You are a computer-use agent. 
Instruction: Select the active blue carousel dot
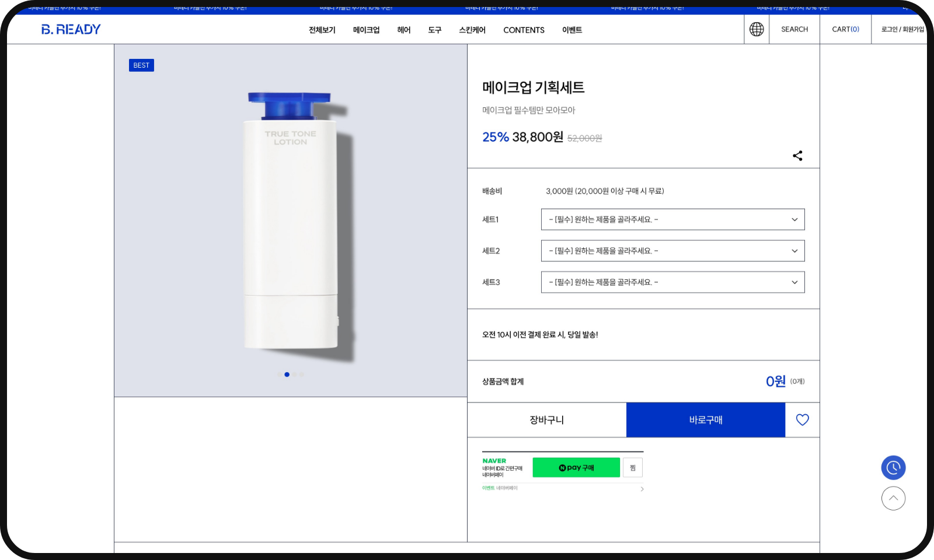click(x=287, y=374)
